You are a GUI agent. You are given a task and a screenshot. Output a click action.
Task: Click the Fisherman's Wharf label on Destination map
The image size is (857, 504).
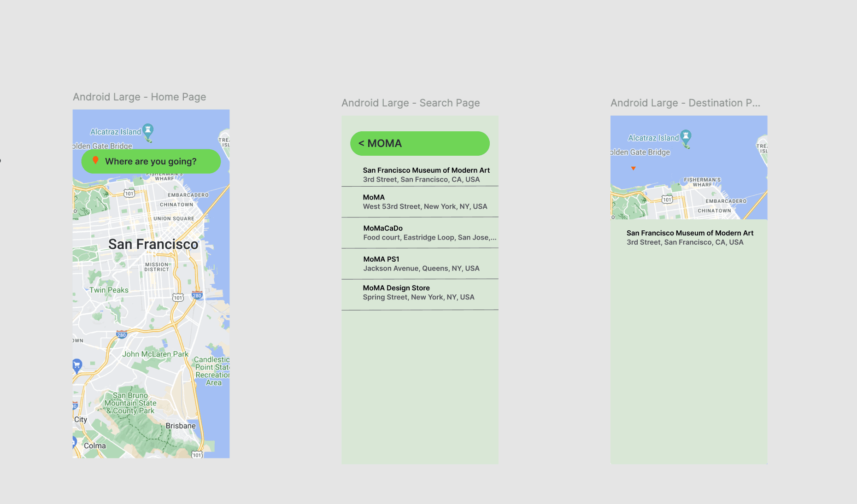tap(702, 182)
